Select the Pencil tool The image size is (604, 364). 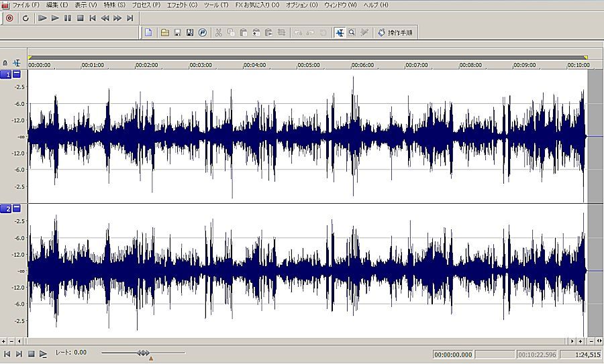point(364,33)
